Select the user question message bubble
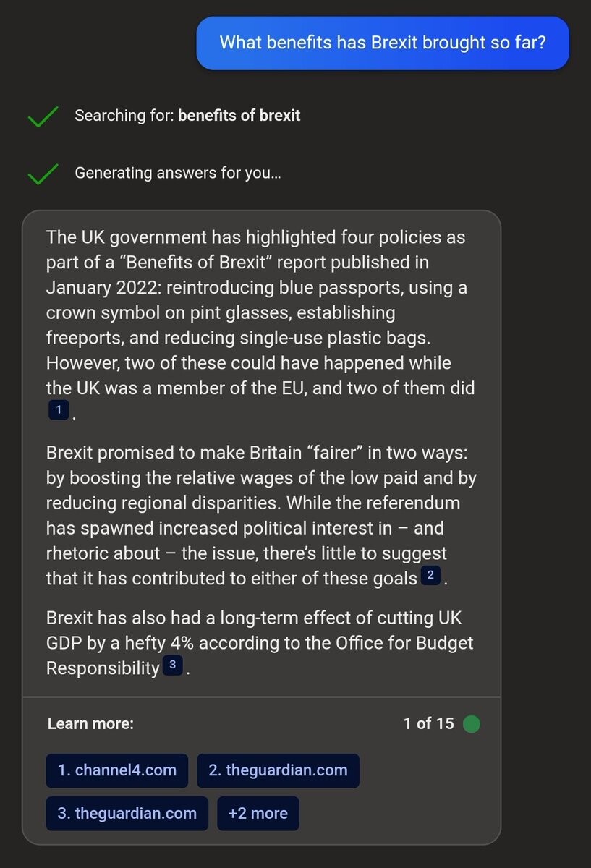The width and height of the screenshot is (591, 868). [383, 43]
